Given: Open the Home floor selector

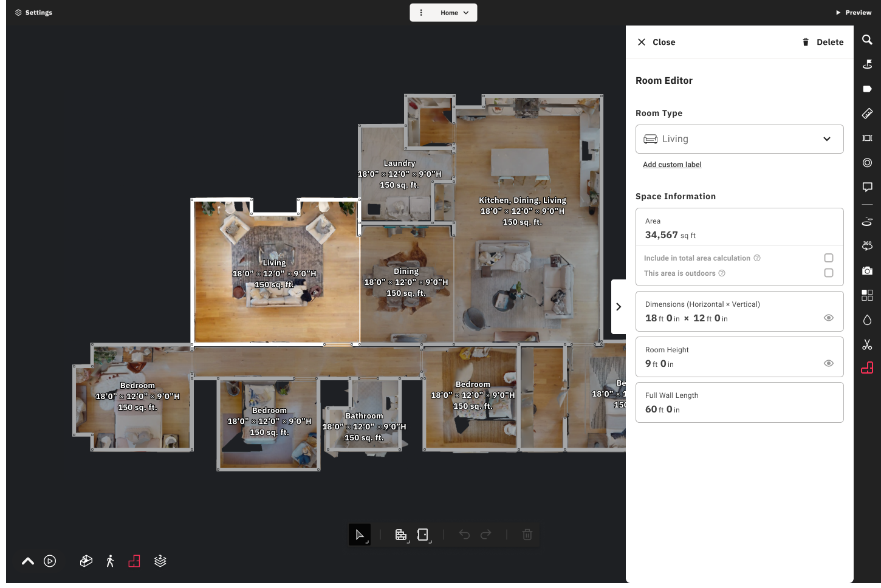Looking at the screenshot, I should point(453,12).
